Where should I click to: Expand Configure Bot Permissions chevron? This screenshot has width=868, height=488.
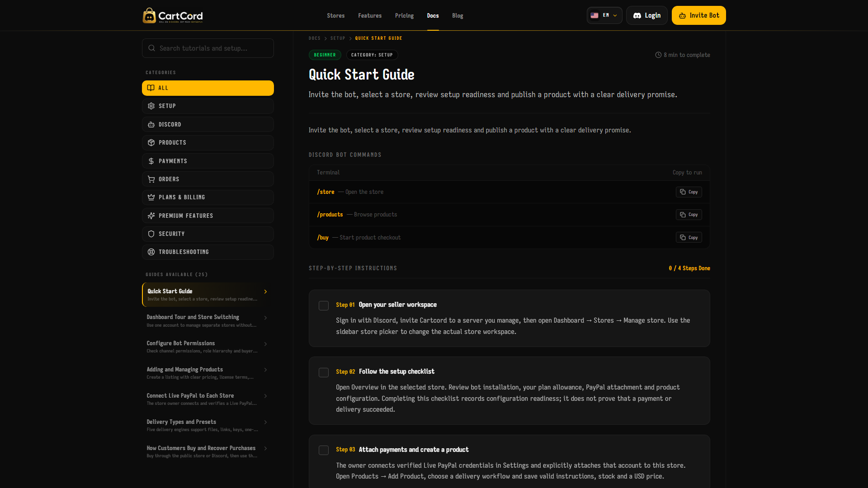[265, 344]
